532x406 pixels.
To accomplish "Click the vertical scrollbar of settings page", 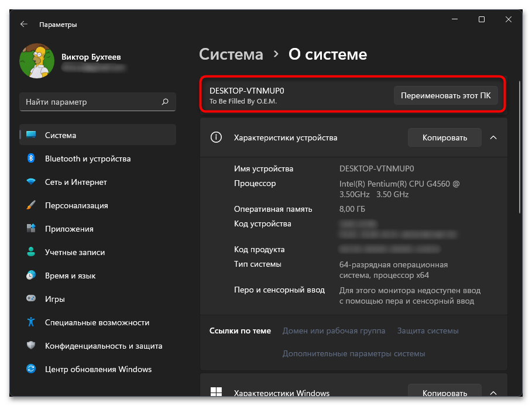I will [x=520, y=147].
